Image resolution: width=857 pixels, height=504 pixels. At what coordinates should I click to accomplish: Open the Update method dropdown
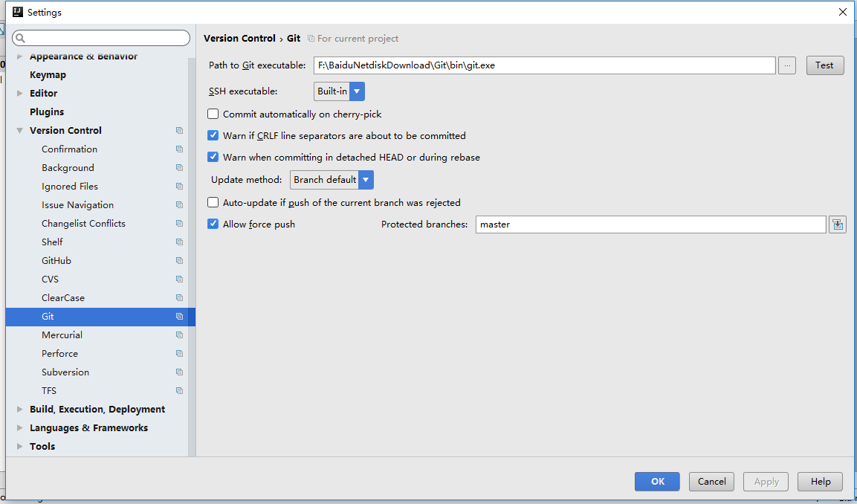(332, 180)
